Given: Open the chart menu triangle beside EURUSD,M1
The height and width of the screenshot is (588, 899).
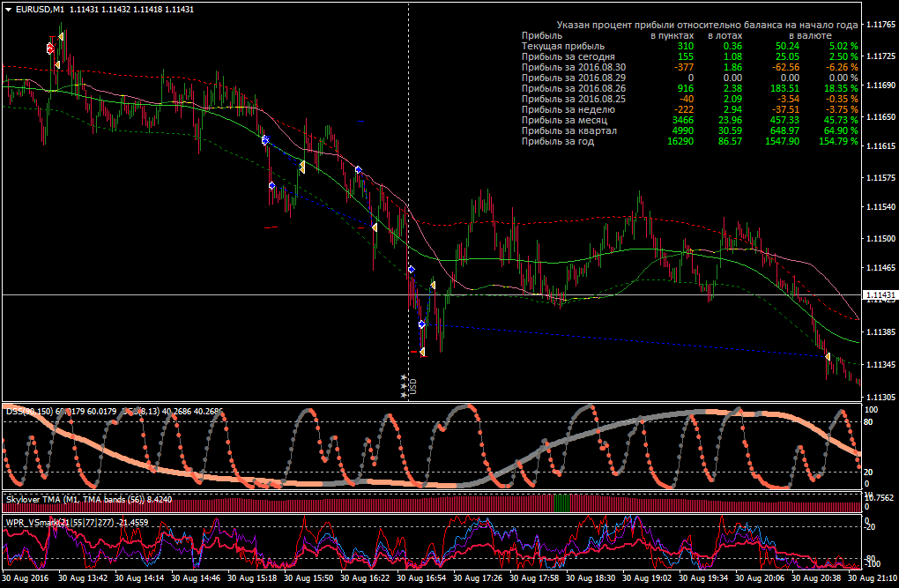Looking at the screenshot, I should click(x=9, y=10).
